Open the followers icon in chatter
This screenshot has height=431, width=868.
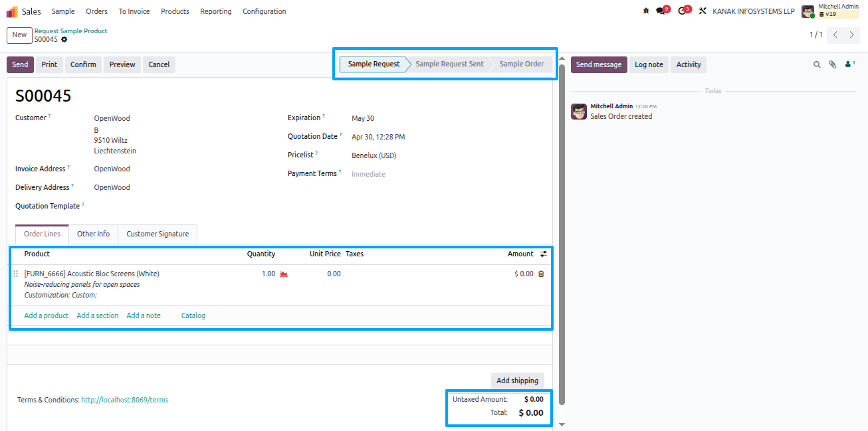849,64
